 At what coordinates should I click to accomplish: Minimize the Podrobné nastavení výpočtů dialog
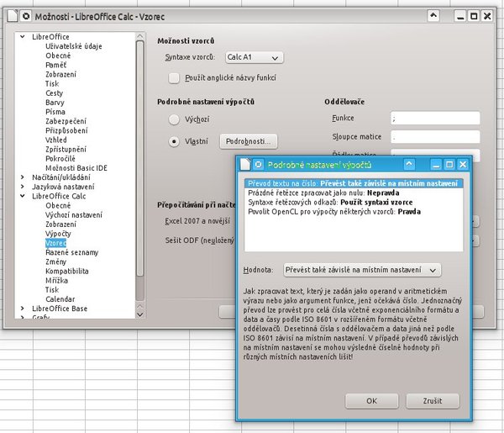point(436,165)
